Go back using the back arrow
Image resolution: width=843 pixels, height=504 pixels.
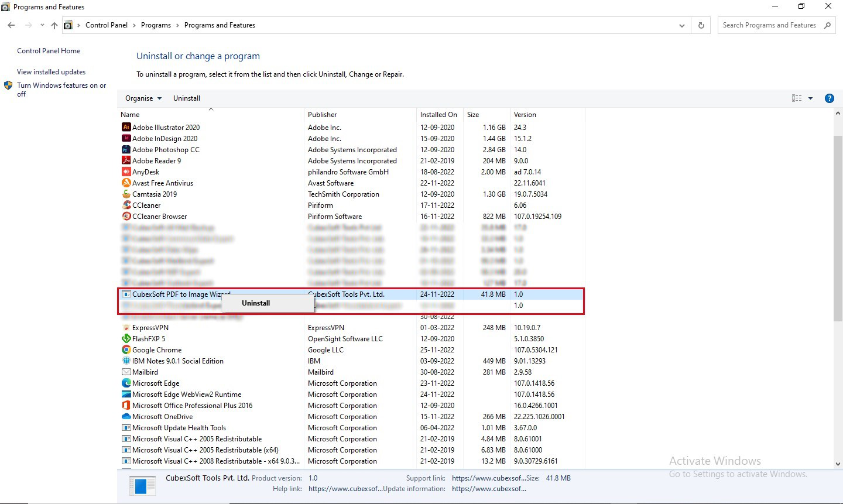click(11, 25)
